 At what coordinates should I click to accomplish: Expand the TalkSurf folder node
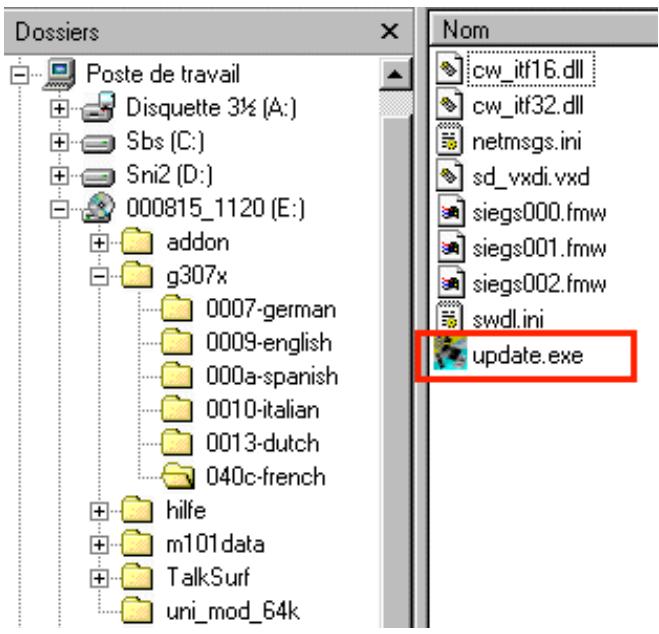click(99, 579)
